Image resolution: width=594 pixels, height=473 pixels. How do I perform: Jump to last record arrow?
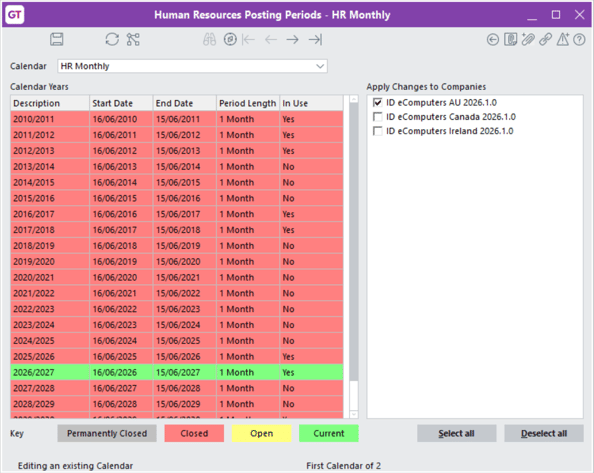tap(315, 39)
